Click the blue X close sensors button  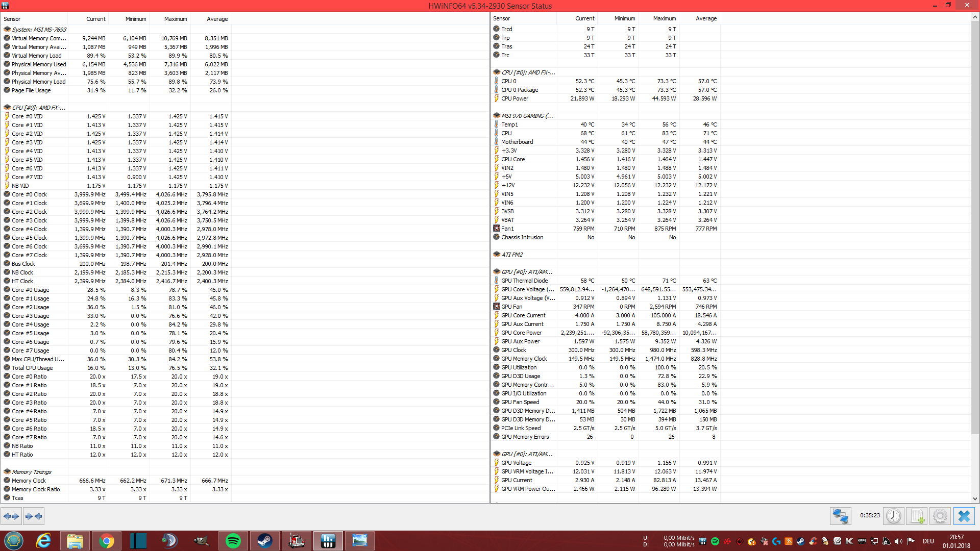(964, 516)
